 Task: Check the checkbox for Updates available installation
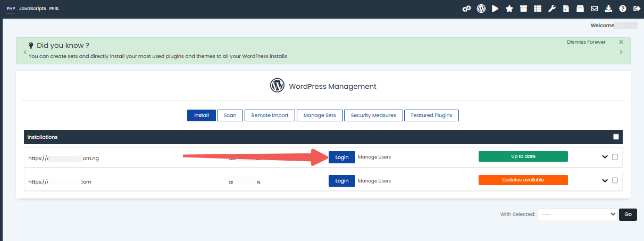tap(615, 180)
